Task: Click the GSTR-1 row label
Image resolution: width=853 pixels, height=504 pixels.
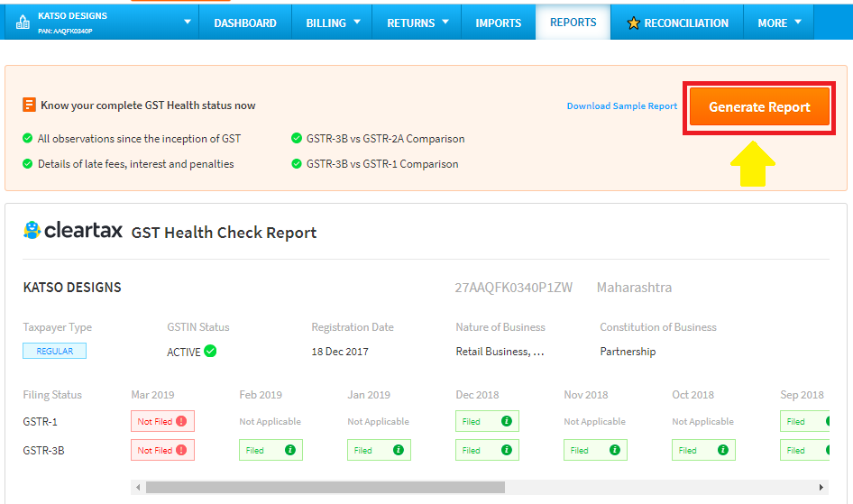Action: [40, 421]
